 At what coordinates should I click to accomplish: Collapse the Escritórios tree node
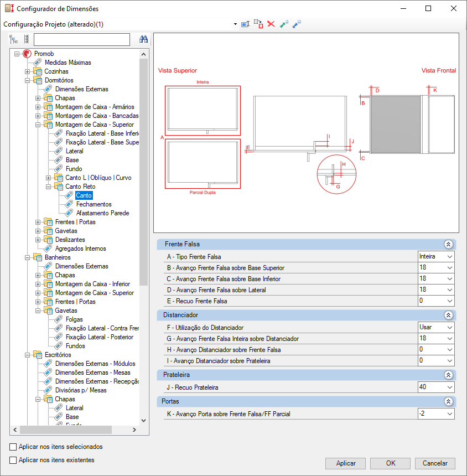(27, 355)
